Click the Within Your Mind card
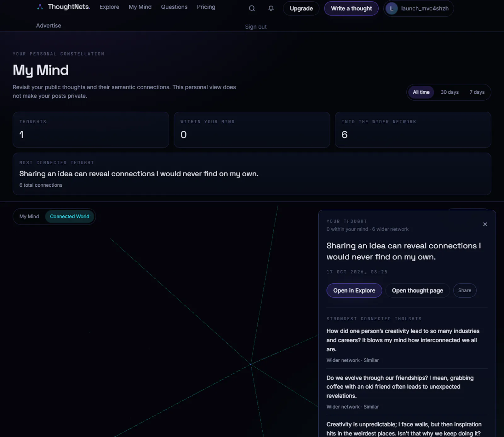This screenshot has width=504, height=437. coord(252,130)
